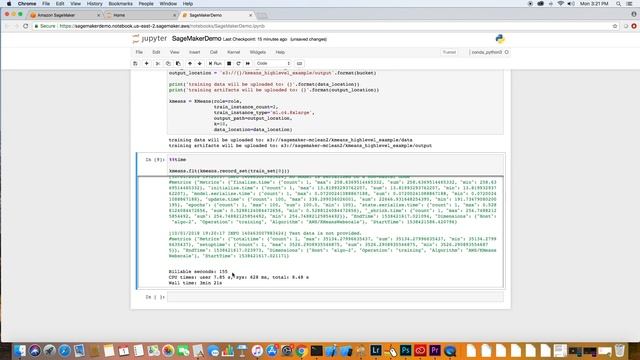Screen dimensions: 640x360
Task: Open the cell type Code dropdown
Action: [273, 64]
